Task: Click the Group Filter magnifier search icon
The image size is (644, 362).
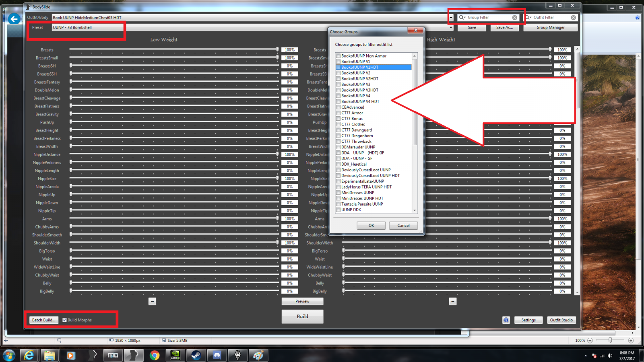Action: (x=462, y=17)
